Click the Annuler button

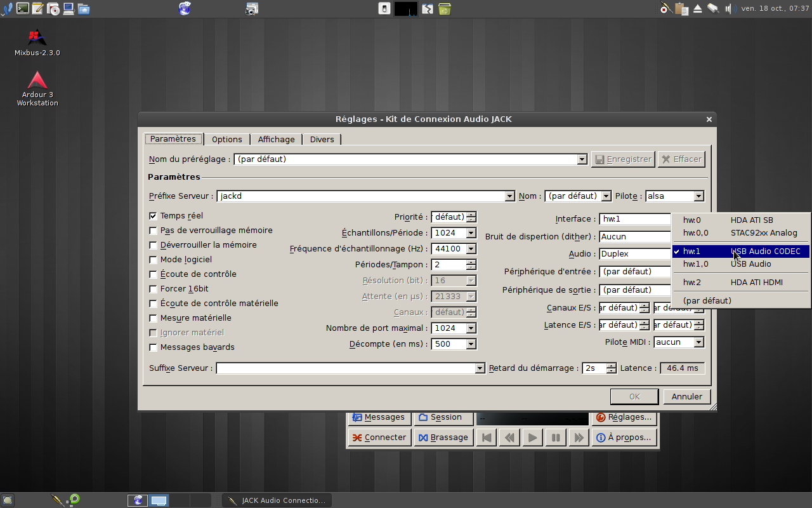pyautogui.click(x=686, y=396)
